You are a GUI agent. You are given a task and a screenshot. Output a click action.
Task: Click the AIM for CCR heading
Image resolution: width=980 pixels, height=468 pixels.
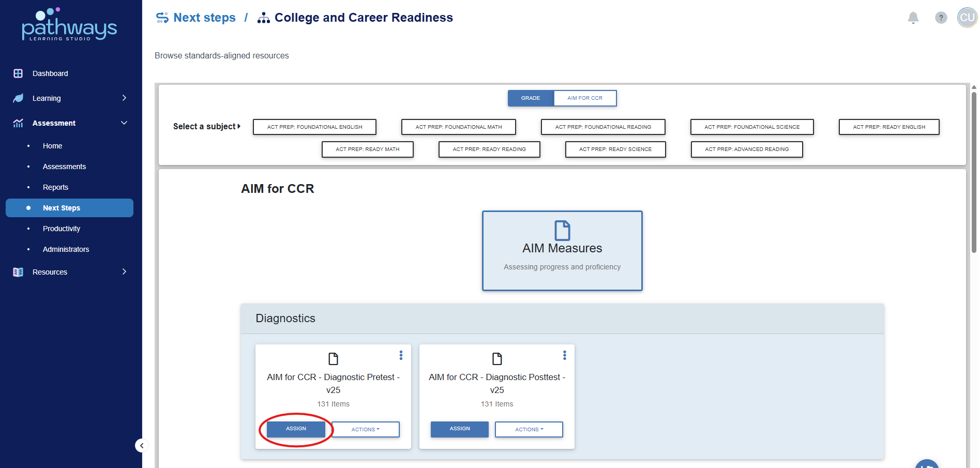(x=278, y=189)
